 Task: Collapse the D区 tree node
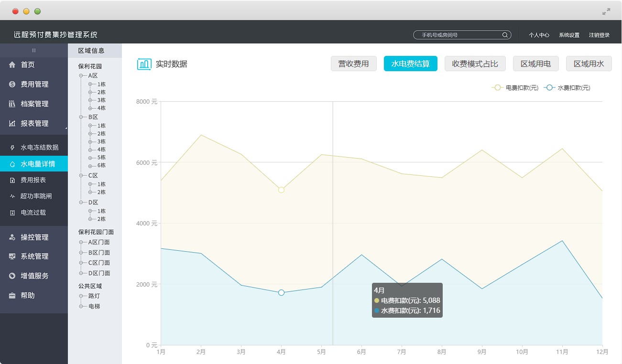(x=81, y=203)
